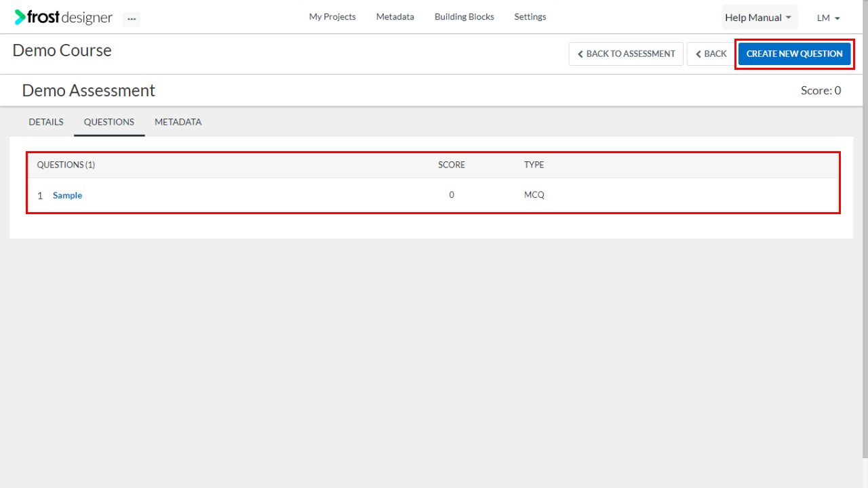Click the Type column header
Viewport: 868px width, 488px height.
[x=534, y=165]
